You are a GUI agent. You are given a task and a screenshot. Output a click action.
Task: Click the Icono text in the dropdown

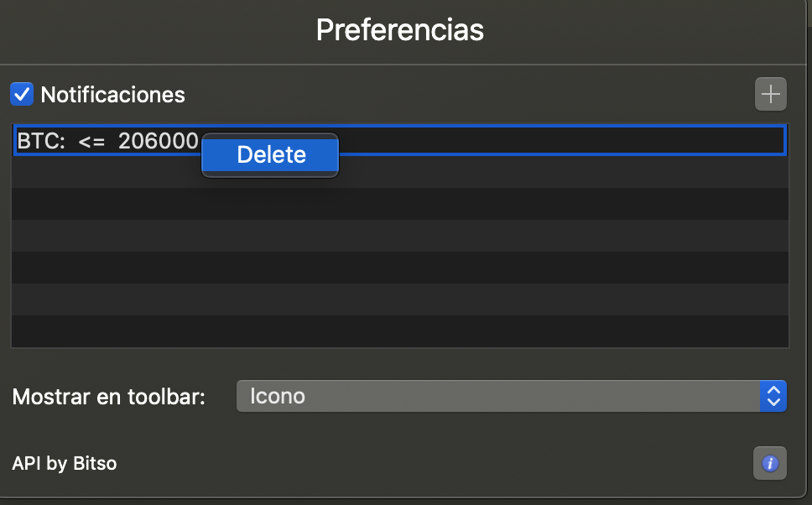[278, 396]
